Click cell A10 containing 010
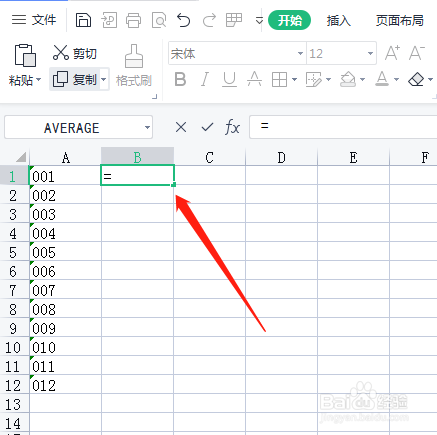Screen dimensions: 437x435 click(65, 347)
